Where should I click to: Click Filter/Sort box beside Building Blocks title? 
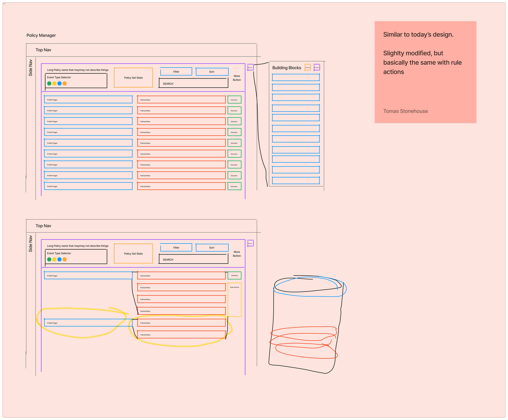pos(308,67)
